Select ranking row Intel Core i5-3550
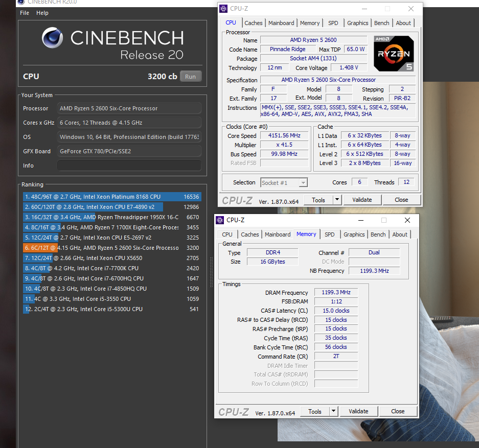This screenshot has height=448, width=479. coord(112,299)
